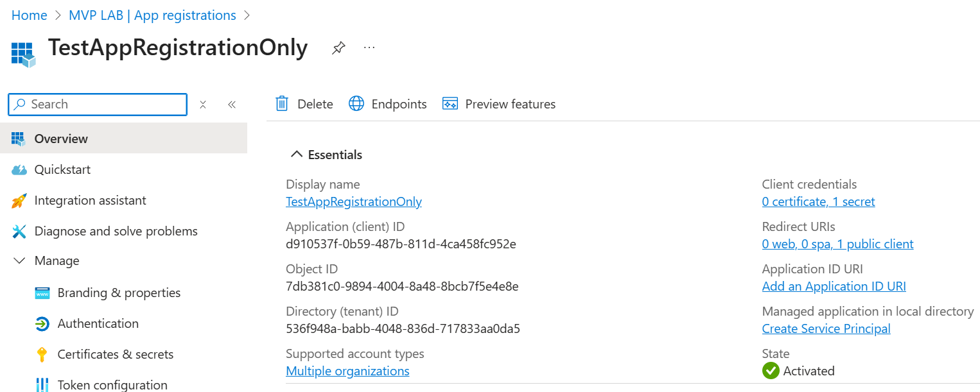This screenshot has width=980, height=392.
Task: Go to Home breadcrumb
Action: pyautogui.click(x=30, y=15)
